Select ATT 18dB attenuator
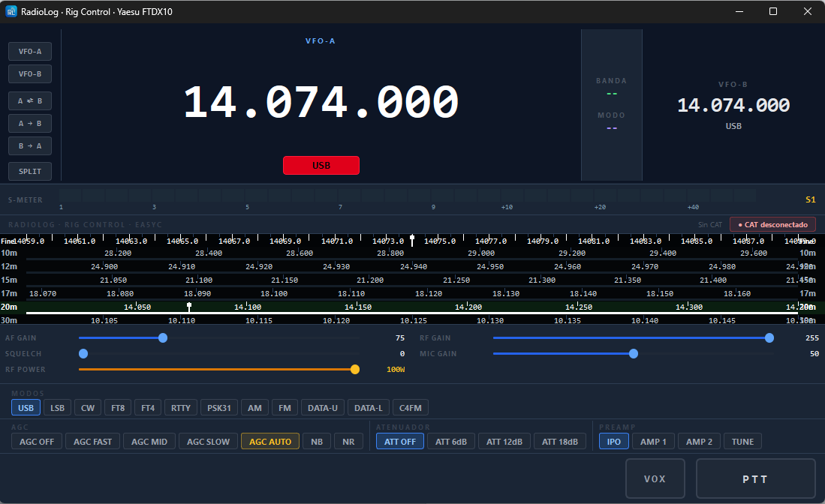 coord(560,442)
